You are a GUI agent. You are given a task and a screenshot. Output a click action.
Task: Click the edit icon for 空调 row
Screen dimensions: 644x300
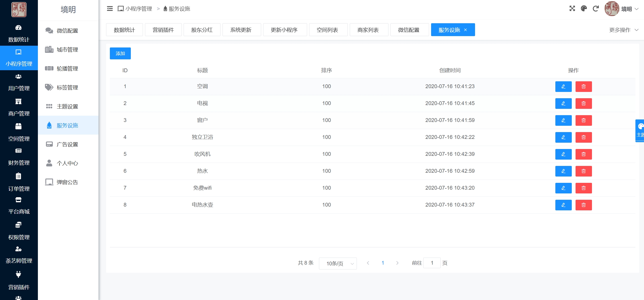point(563,87)
